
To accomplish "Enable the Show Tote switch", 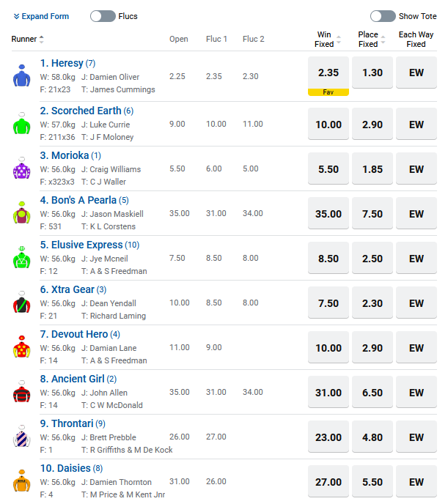I will click(x=383, y=16).
